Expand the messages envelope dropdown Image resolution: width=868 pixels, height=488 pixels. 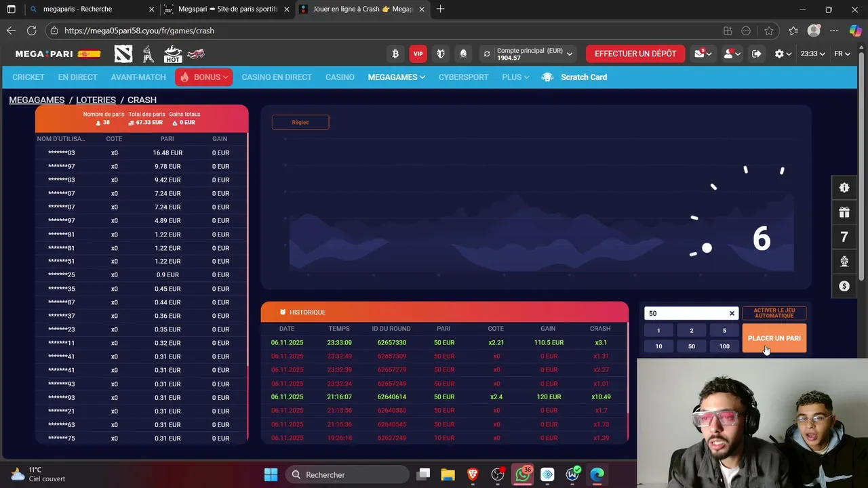click(x=702, y=54)
